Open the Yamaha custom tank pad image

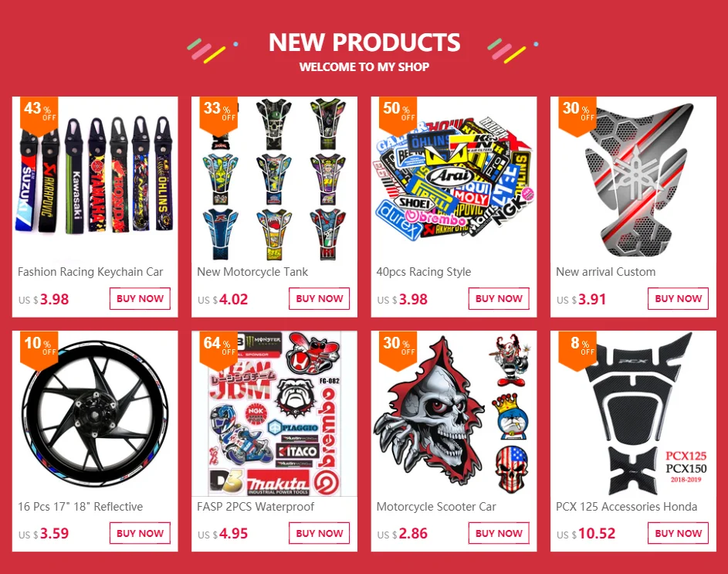coord(633,179)
